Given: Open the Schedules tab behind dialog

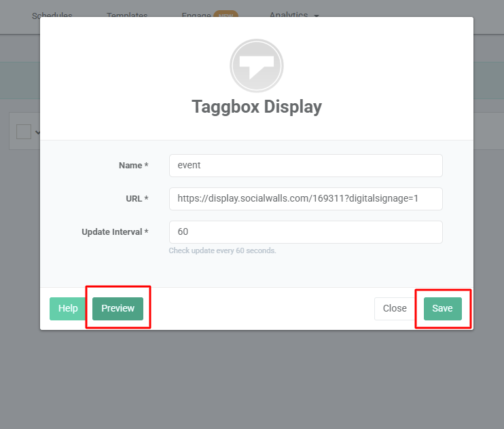Looking at the screenshot, I should click(x=52, y=15).
